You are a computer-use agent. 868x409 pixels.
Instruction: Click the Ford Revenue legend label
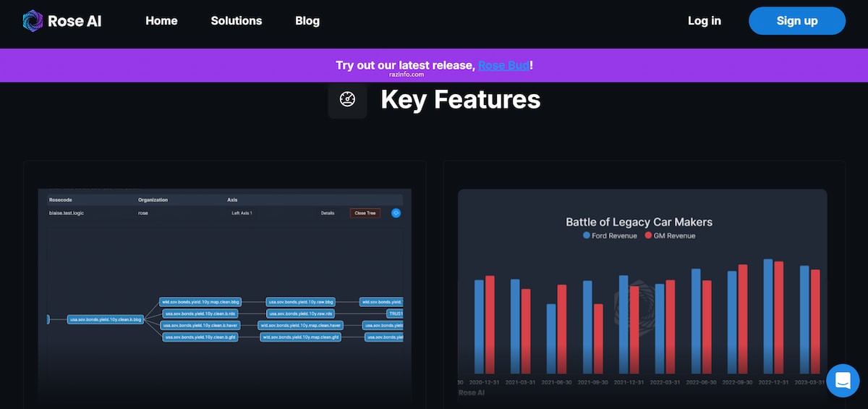(614, 236)
